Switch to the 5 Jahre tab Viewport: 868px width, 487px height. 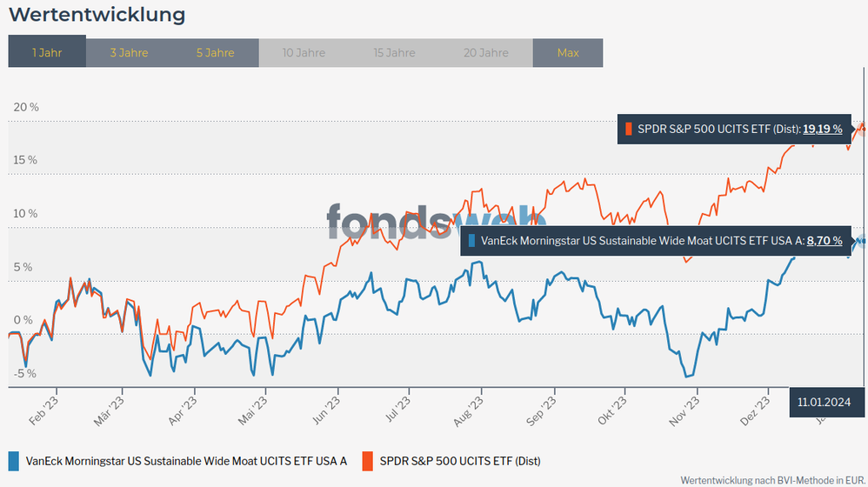(215, 52)
